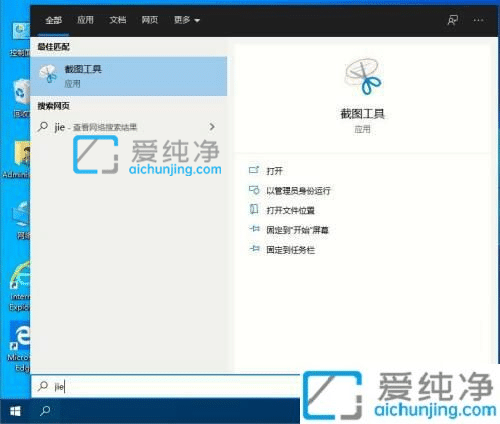Switch to the 应用 tab
The height and width of the screenshot is (424, 500).
click(85, 20)
